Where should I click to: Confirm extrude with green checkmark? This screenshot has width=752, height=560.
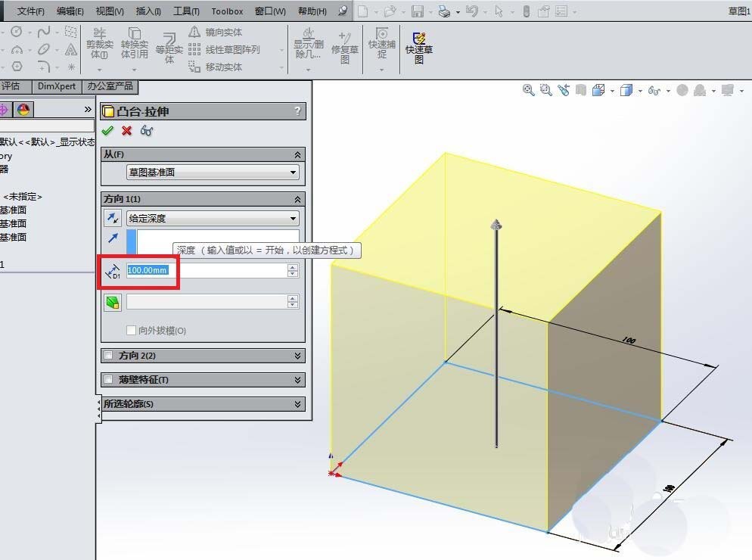tap(107, 130)
